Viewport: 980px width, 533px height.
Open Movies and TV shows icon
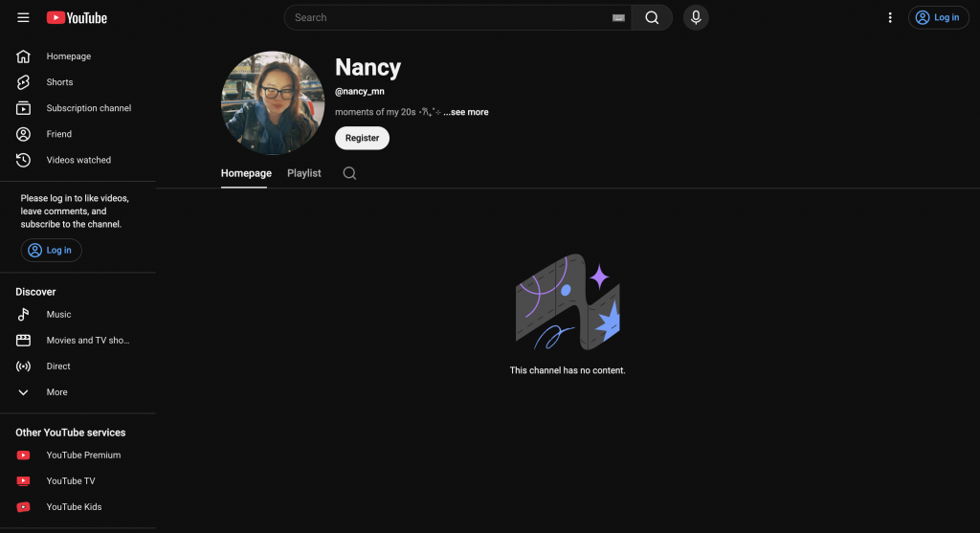tap(23, 340)
